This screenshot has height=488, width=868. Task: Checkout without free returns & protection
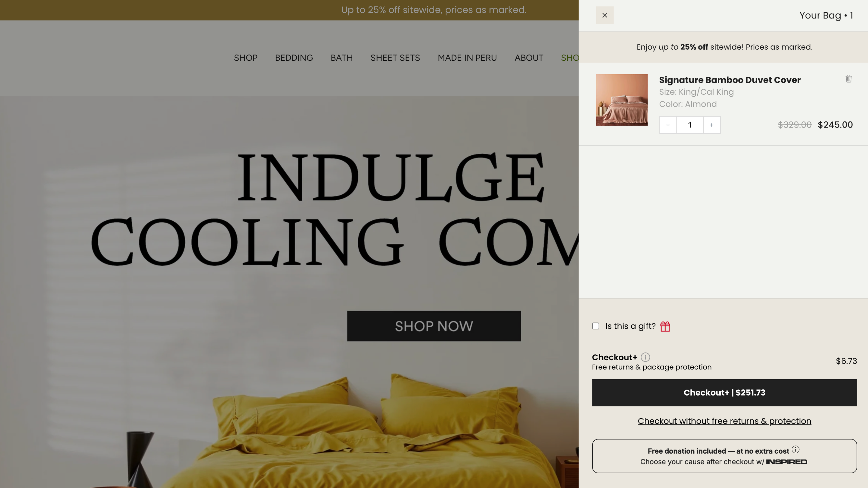(725, 421)
